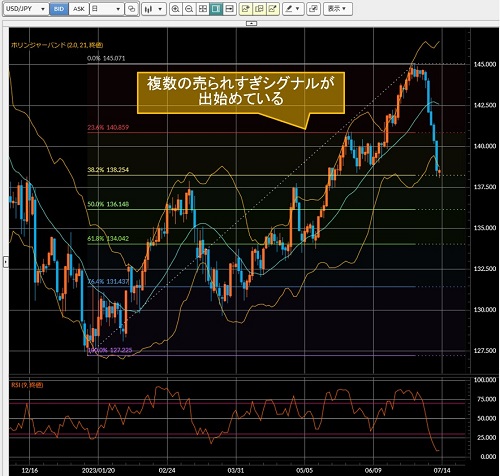Toggle the highlighted teal panel layout icon
500x476 pixels.
(216, 9)
